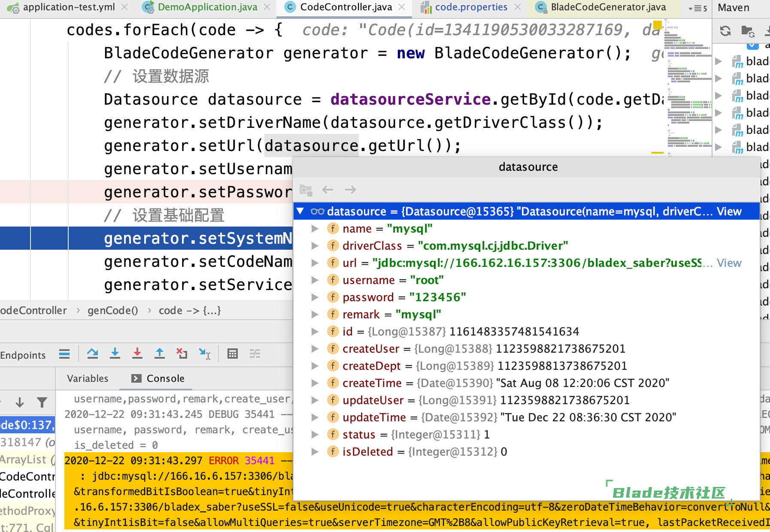Click the Run to Cursor icon

204,354
